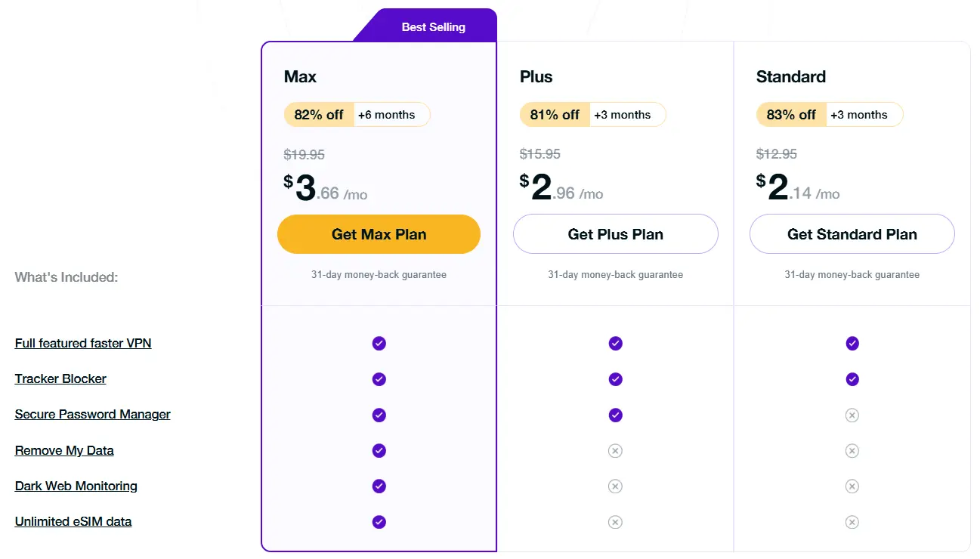Image resolution: width=980 pixels, height=559 pixels.
Task: Open the Secure Password Manager link
Action: (x=92, y=414)
